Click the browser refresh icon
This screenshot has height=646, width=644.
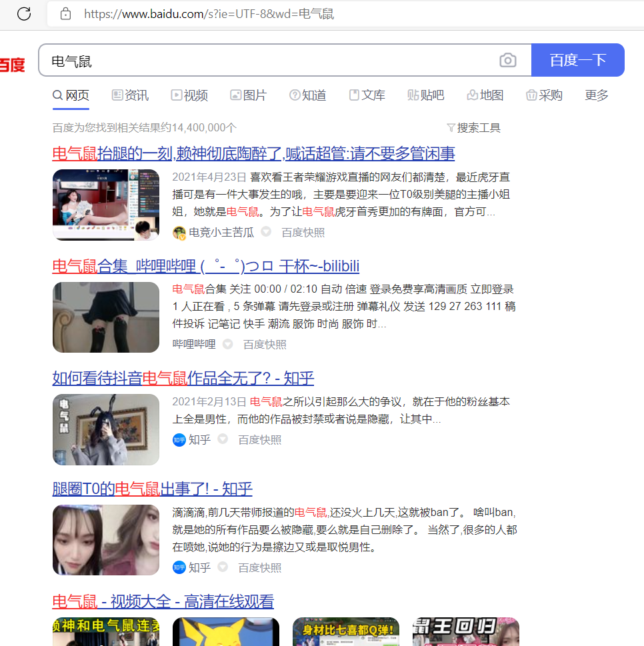pos(25,14)
